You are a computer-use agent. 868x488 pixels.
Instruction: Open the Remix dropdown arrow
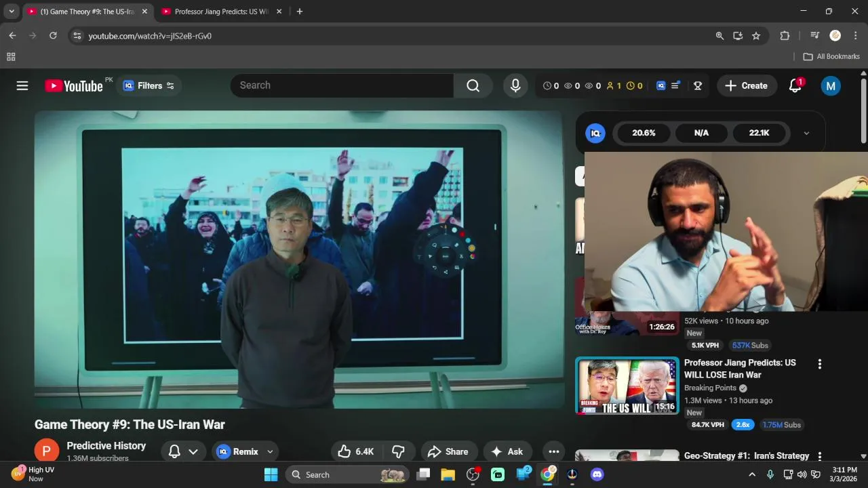click(270, 451)
